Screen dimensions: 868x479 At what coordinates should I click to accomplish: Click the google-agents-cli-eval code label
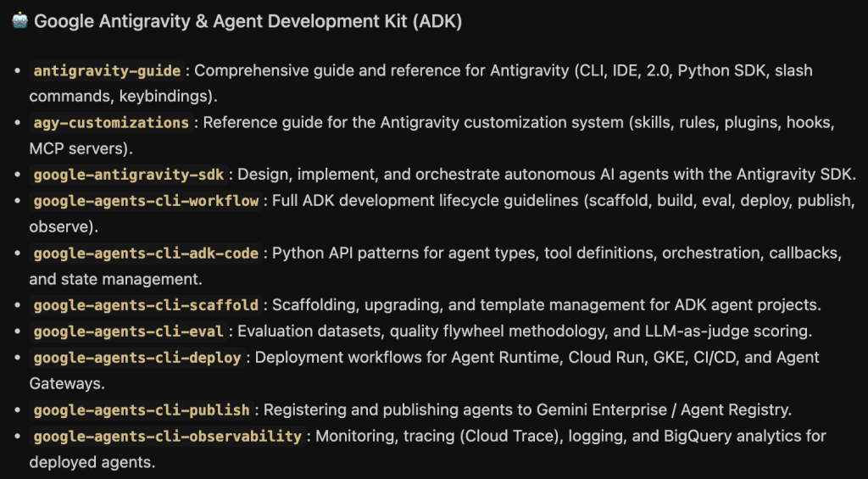[x=129, y=331]
